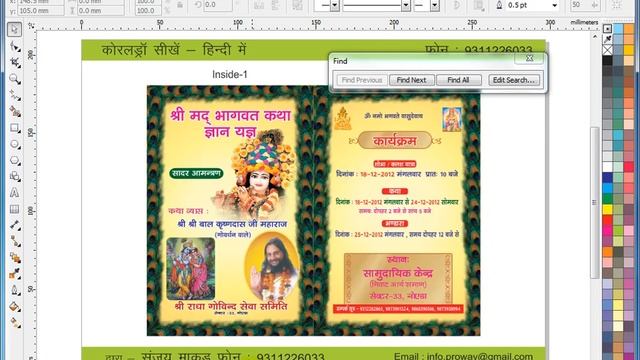Select the Color Eyedropper tool
This screenshot has height=360, width=640.
(15, 274)
